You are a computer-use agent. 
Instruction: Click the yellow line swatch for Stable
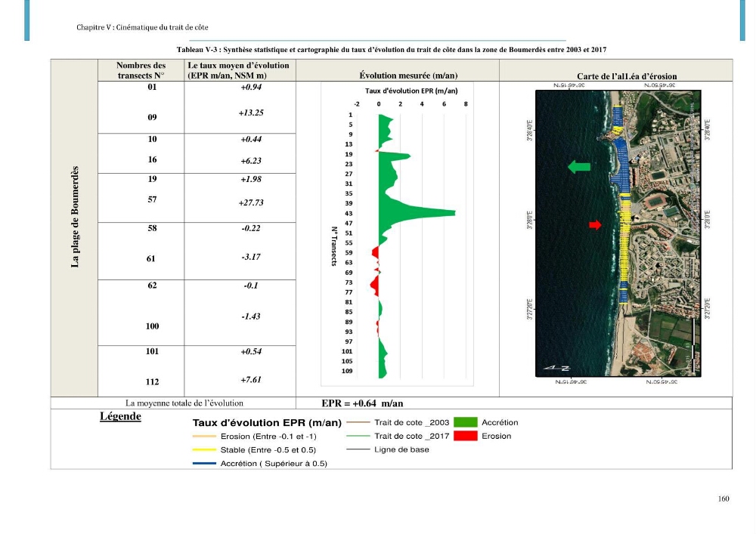coord(204,450)
